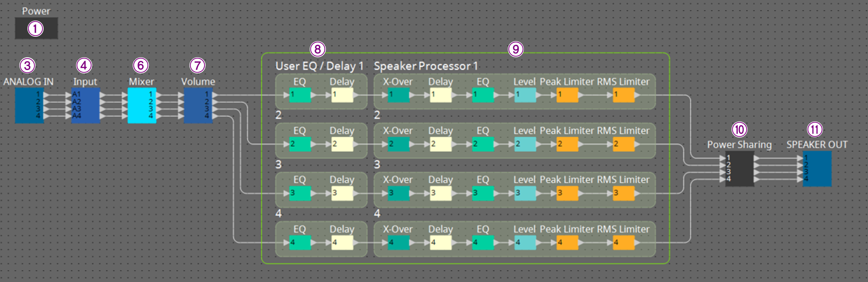Open User EQ block for channel 3

[300, 193]
